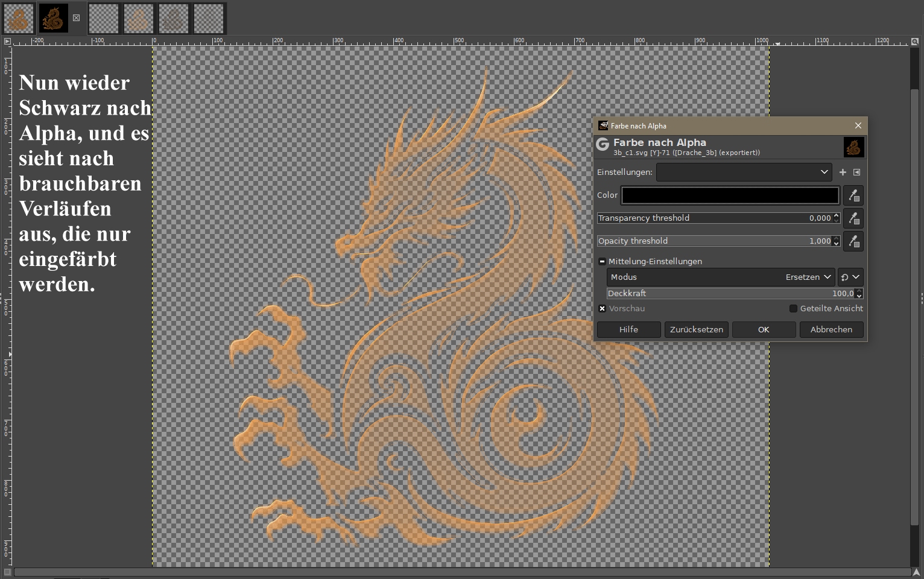924x579 pixels.
Task: Cancel the dialog with Abbrechen
Action: coord(831,330)
